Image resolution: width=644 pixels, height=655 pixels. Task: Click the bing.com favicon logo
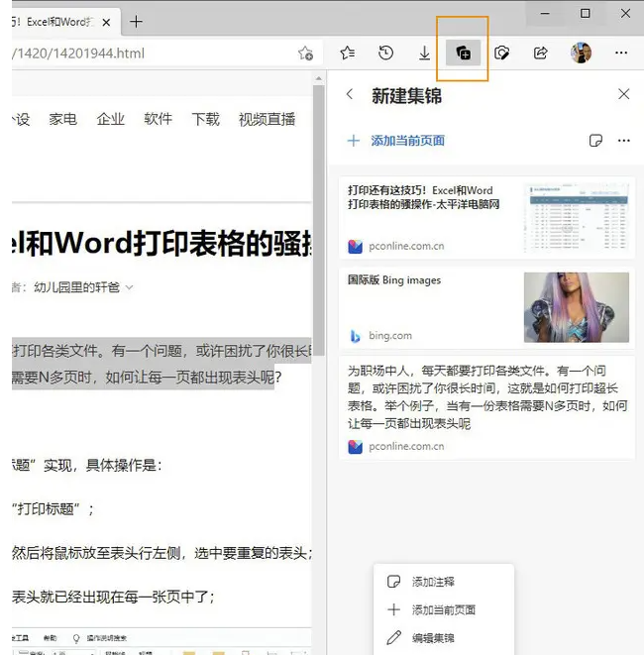355,336
